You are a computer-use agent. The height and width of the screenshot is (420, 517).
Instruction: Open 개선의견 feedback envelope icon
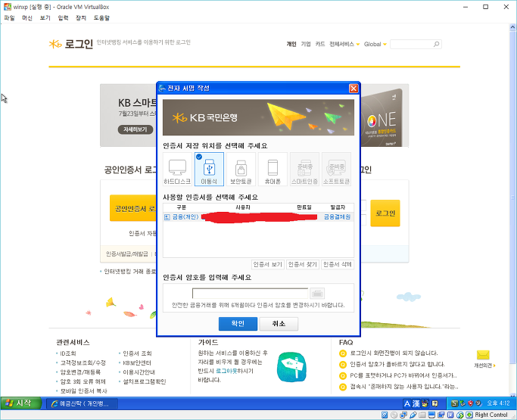483,355
